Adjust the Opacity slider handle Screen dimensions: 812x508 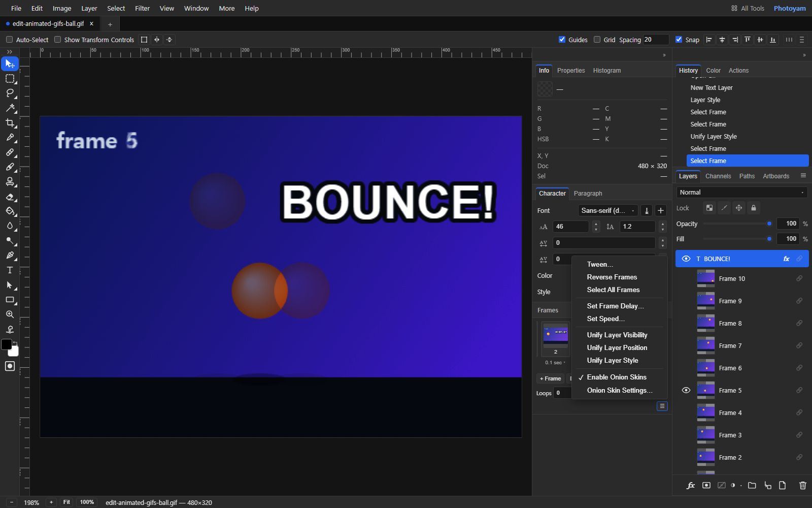pyautogui.click(x=769, y=224)
